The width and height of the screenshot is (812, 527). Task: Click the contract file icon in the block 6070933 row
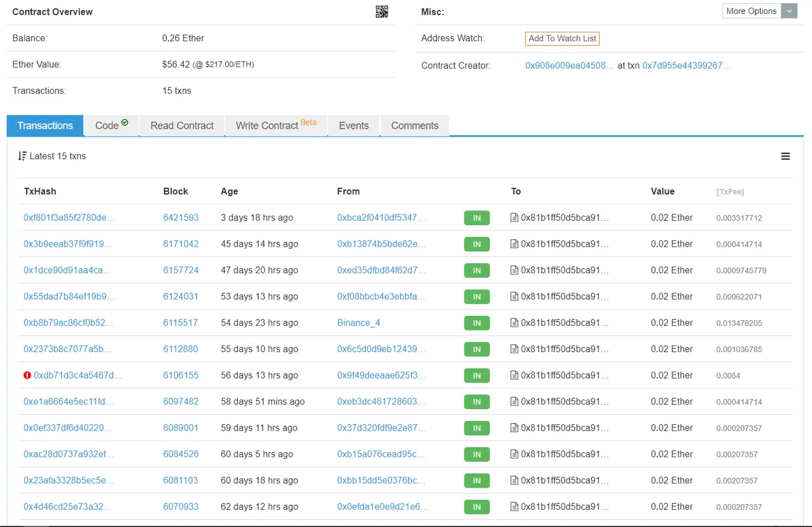(x=514, y=507)
